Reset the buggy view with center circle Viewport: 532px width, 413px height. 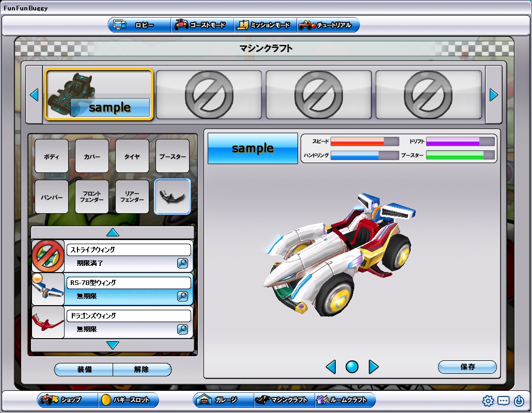coord(352,367)
